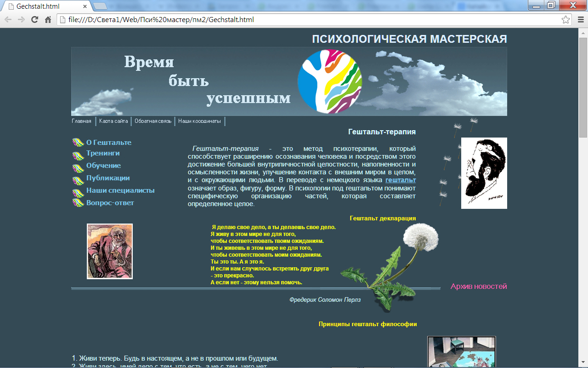Viewport: 588px width, 368px height.
Task: Reload the page with the refresh icon
Action: (x=34, y=20)
